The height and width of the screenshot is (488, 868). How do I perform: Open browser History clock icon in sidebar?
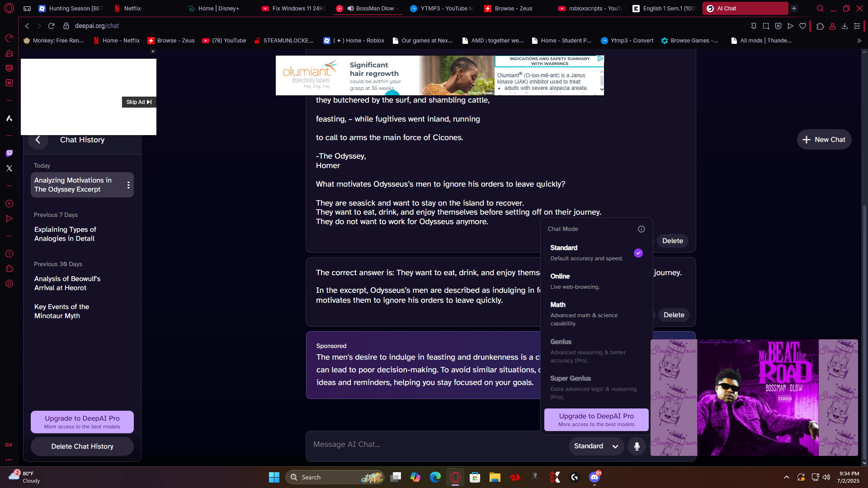point(9,253)
